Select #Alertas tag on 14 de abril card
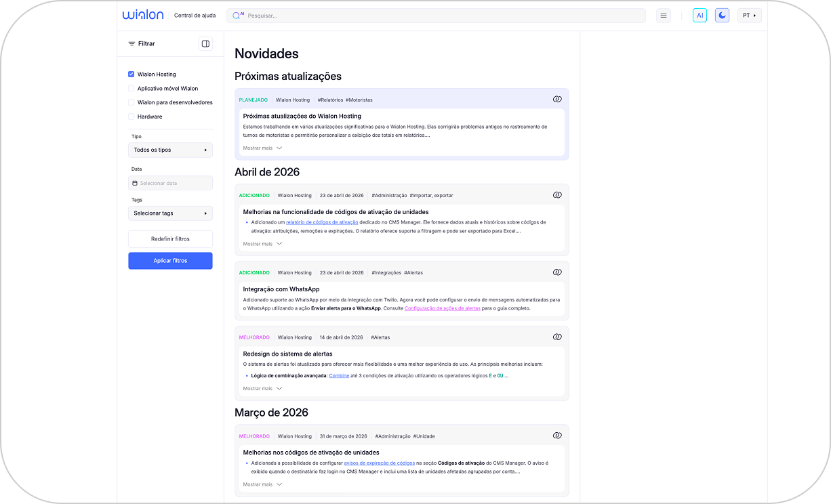Image resolution: width=831 pixels, height=504 pixels. click(380, 337)
